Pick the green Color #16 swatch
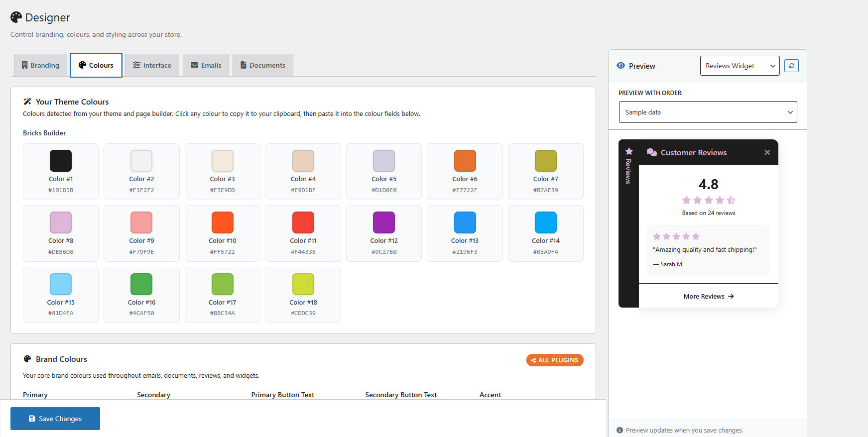The image size is (868, 437). tap(141, 284)
